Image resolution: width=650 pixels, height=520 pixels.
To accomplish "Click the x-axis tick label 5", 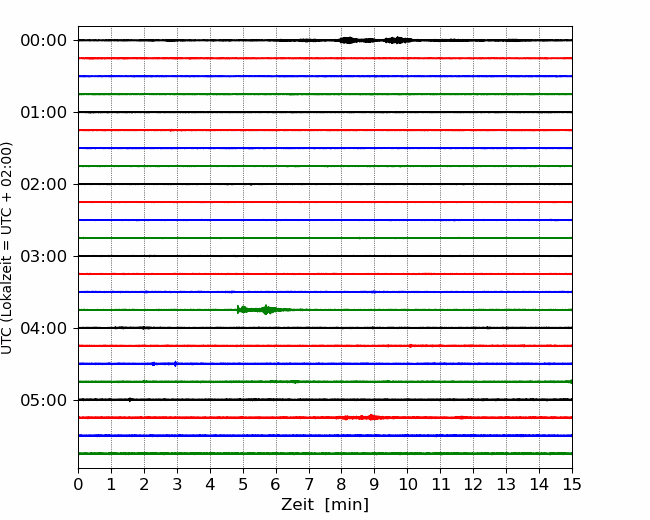I will [243, 484].
